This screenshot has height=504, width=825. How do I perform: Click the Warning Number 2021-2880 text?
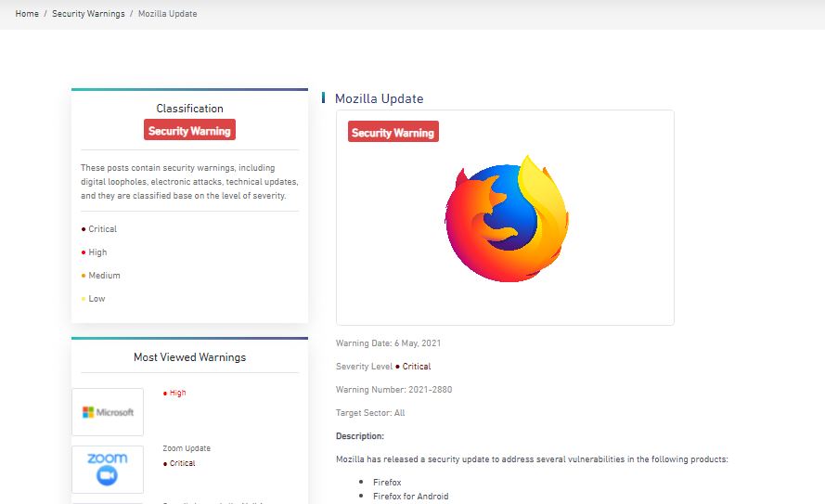pos(393,390)
